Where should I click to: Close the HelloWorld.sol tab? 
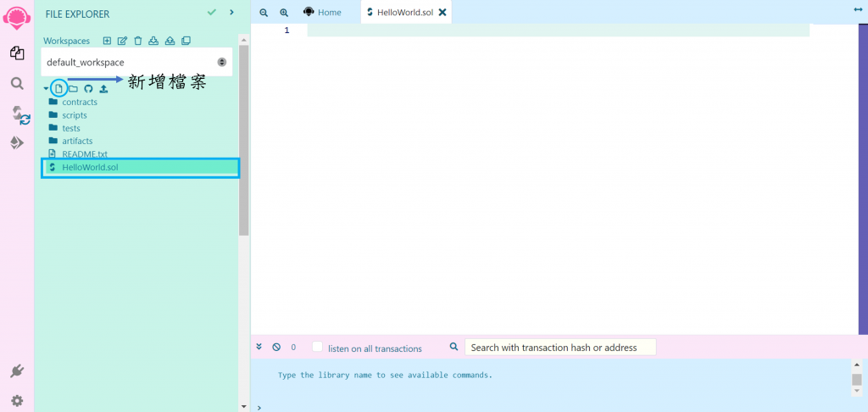coord(442,13)
